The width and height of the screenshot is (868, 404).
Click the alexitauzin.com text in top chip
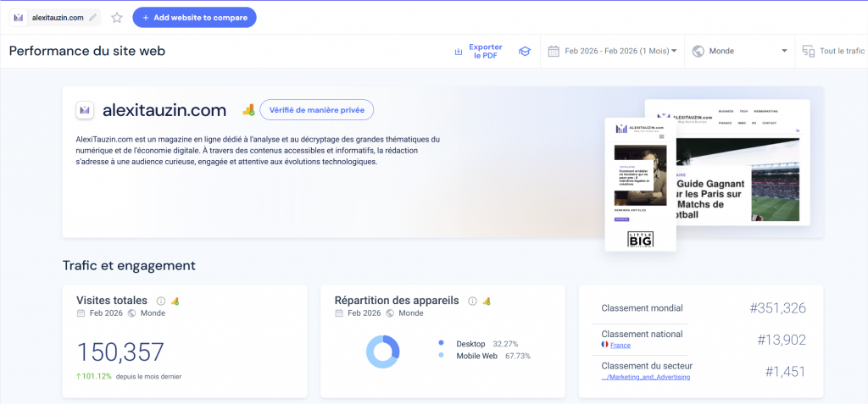pyautogui.click(x=58, y=18)
